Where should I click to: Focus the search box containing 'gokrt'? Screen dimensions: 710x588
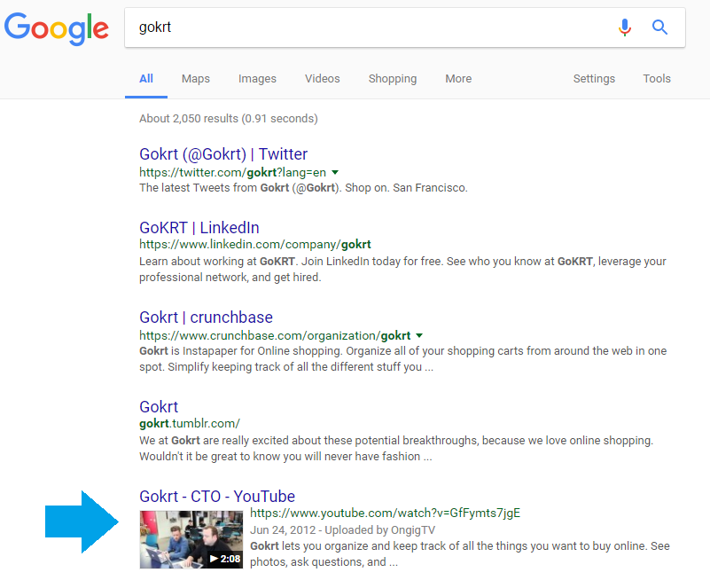tap(405, 27)
